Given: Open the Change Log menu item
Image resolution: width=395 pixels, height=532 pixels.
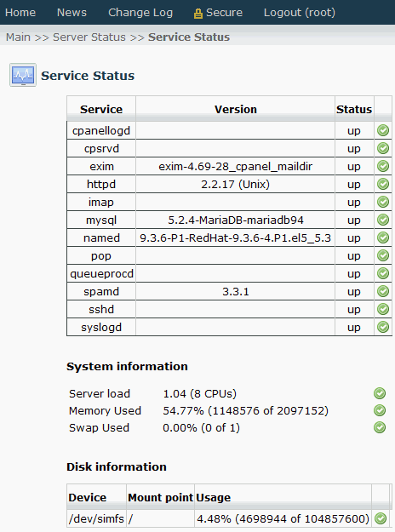Looking at the screenshot, I should coord(140,13).
